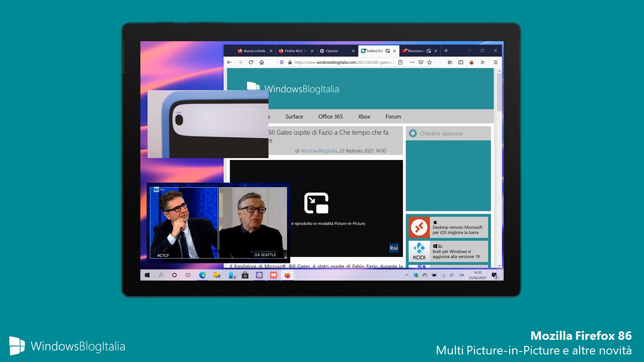Open the notification center icon

coord(495,275)
